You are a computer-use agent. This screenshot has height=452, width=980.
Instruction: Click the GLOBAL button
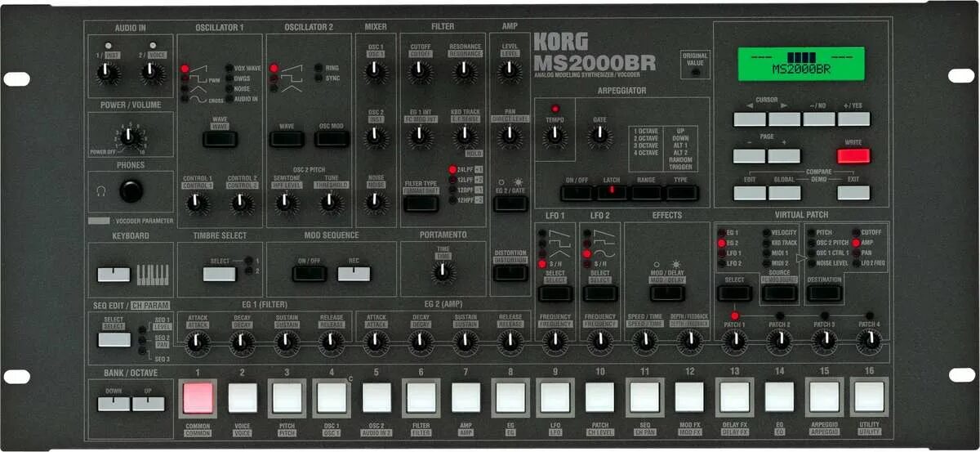784,193
